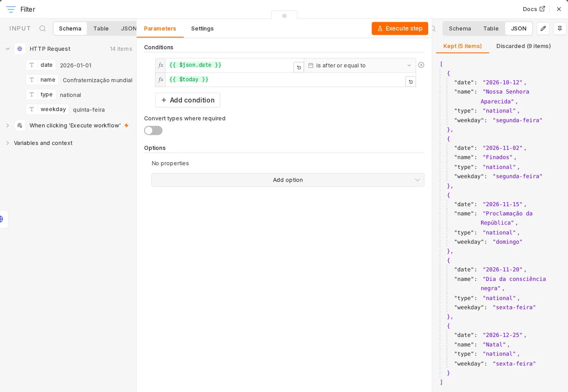The image size is (568, 392).
Task: Edit the {{ $today }} expression field
Action: 285,79
